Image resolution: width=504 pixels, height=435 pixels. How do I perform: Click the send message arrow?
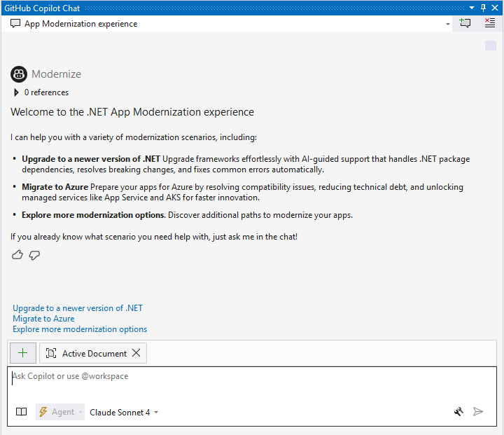point(478,412)
